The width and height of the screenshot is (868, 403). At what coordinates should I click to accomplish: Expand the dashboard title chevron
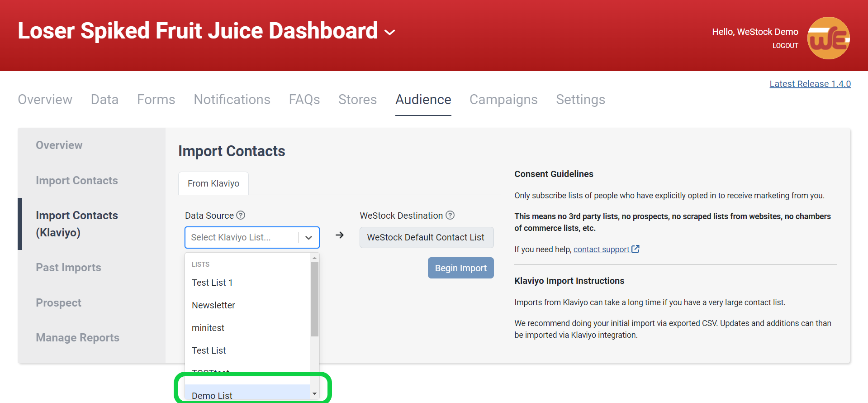389,32
